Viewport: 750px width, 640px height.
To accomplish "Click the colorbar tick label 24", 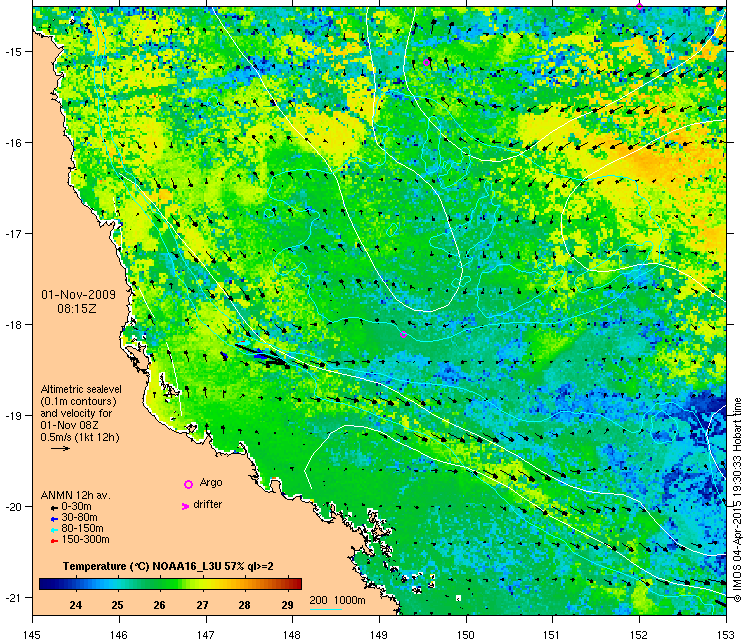I will (x=76, y=605).
